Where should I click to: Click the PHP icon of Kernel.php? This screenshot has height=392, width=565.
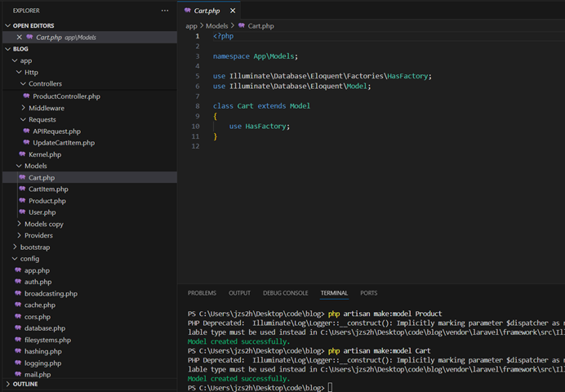(x=22, y=154)
